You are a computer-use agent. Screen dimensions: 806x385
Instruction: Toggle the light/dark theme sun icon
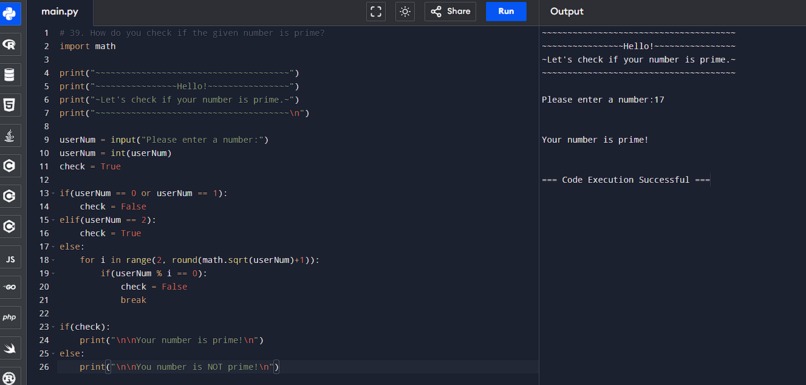pyautogui.click(x=405, y=12)
